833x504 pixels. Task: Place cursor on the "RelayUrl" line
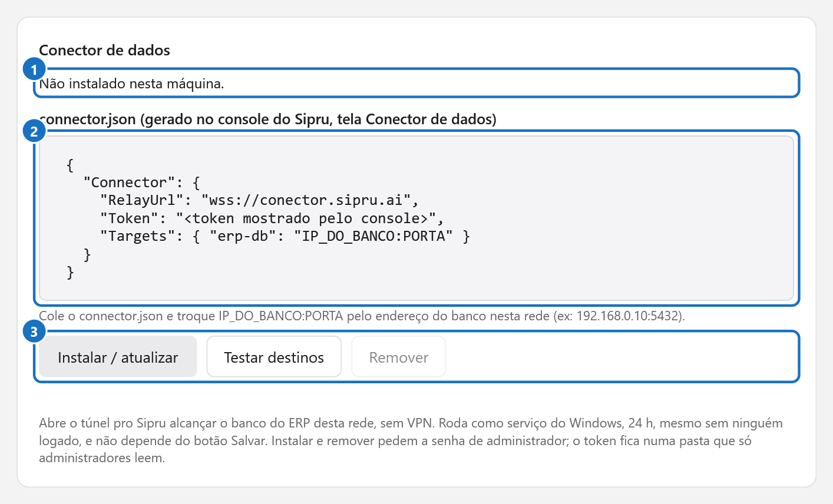(259, 200)
